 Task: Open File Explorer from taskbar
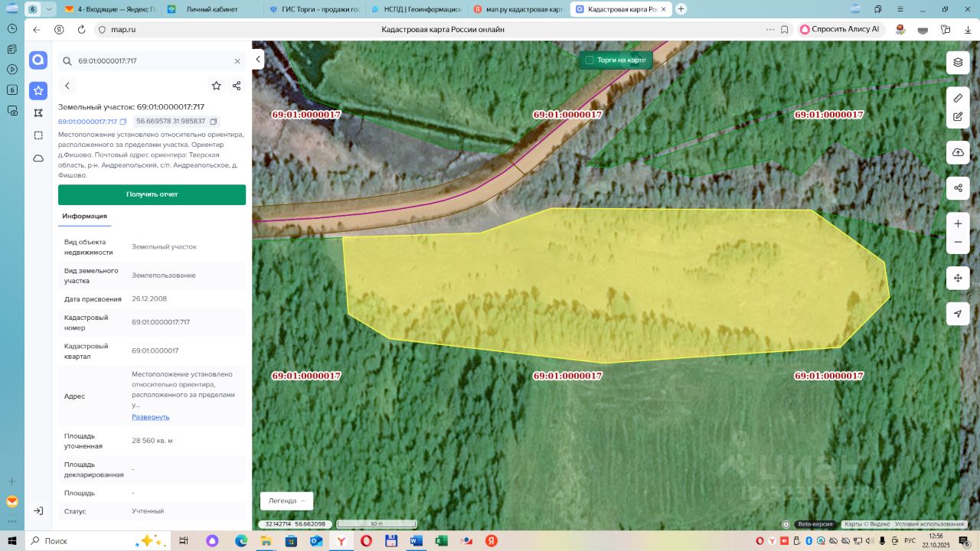coord(266,540)
